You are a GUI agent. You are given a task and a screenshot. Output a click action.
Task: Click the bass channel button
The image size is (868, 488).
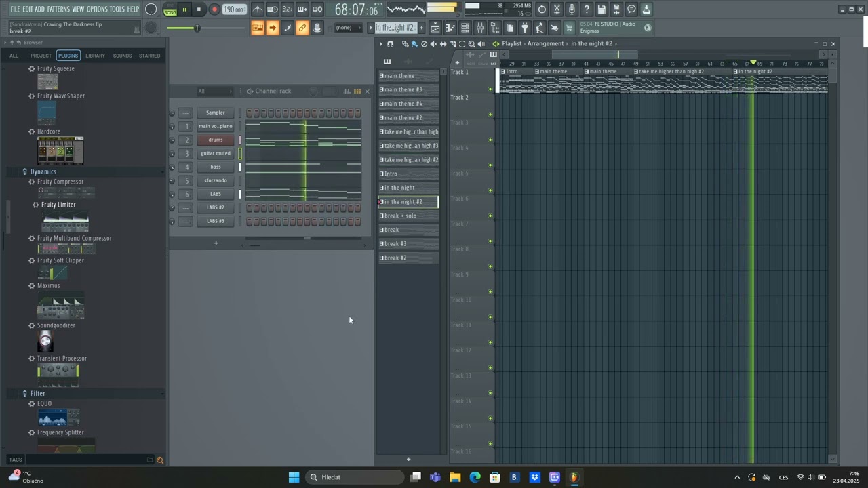click(216, 167)
